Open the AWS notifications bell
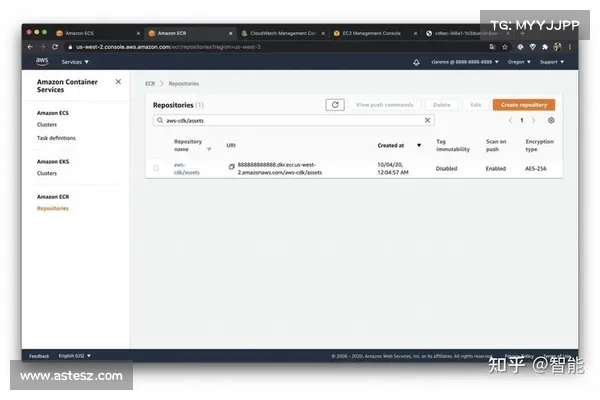The image size is (600, 400). coord(416,62)
